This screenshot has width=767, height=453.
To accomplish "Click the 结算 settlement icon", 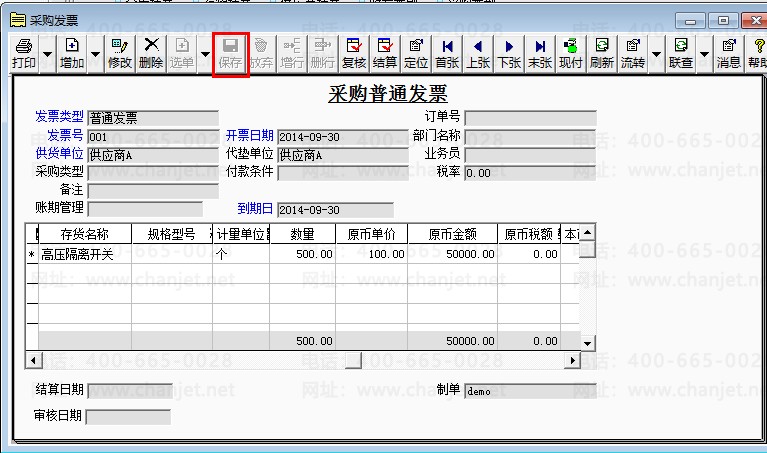I will (385, 53).
